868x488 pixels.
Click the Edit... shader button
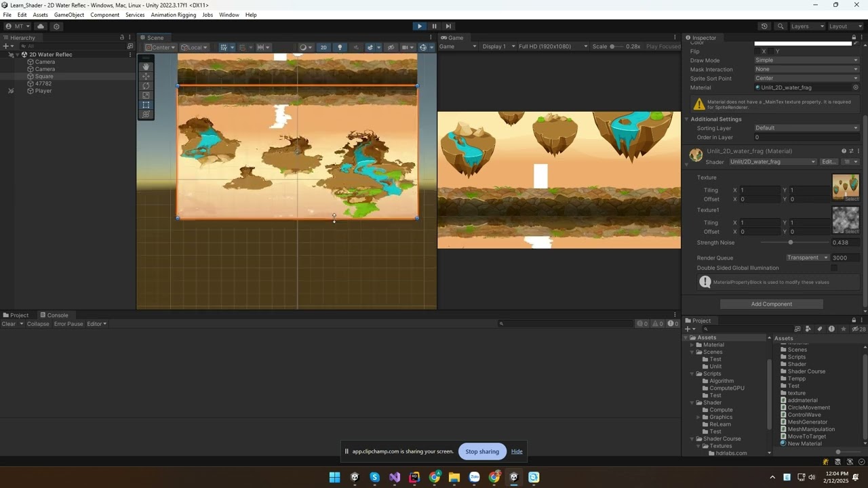click(829, 162)
